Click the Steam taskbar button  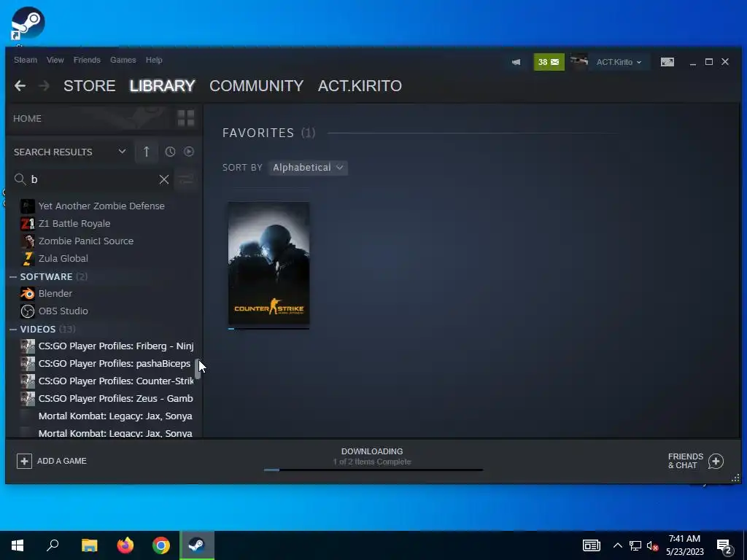(197, 545)
